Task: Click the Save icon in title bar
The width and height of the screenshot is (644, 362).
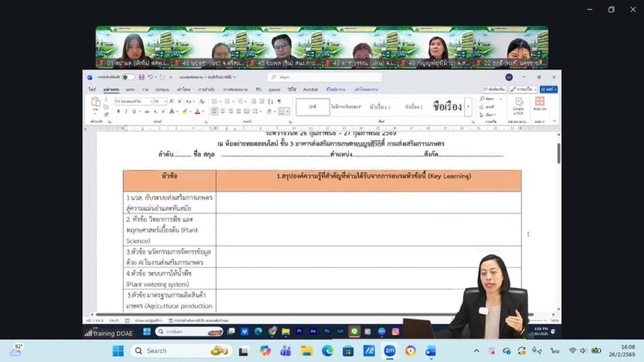Action: tap(141, 77)
